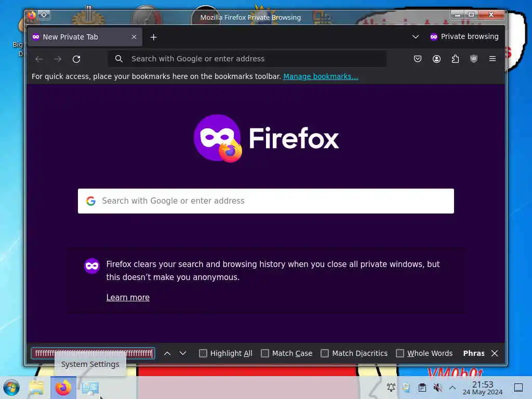This screenshot has height=399, width=532.
Task: Enable the Highlight All checkbox
Action: coord(203,353)
